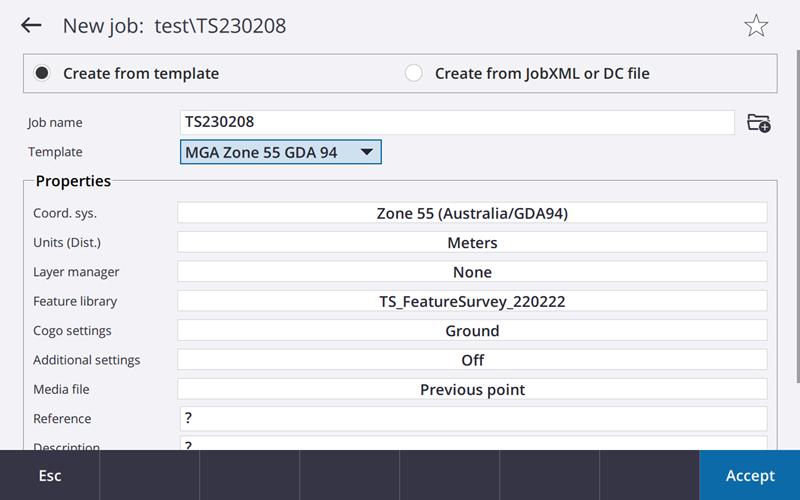800x500 pixels.
Task: Select Create from template option
Action: [x=42, y=73]
